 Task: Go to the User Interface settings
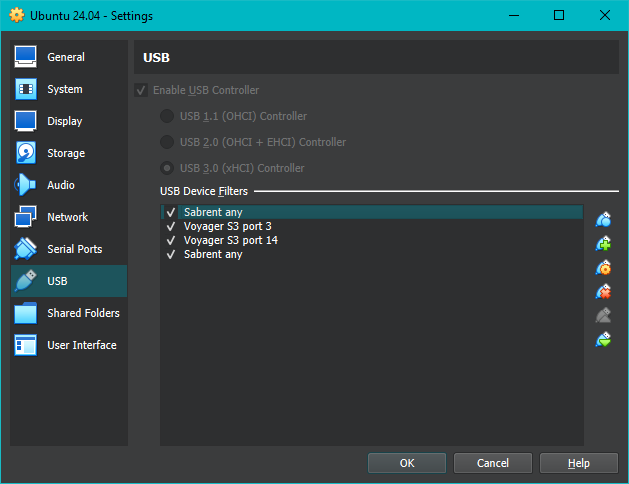point(81,345)
